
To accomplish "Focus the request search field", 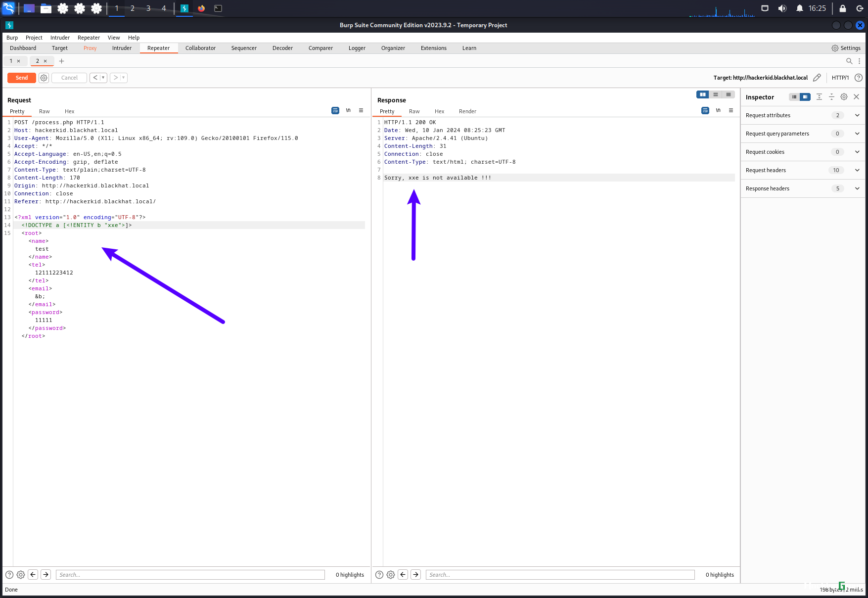I will (190, 575).
